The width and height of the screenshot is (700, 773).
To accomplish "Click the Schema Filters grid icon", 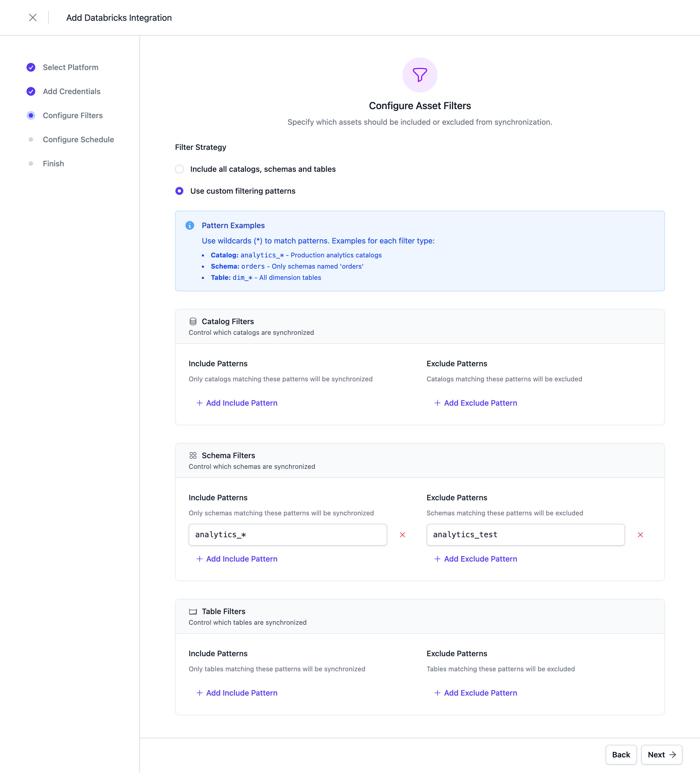I will [x=193, y=455].
